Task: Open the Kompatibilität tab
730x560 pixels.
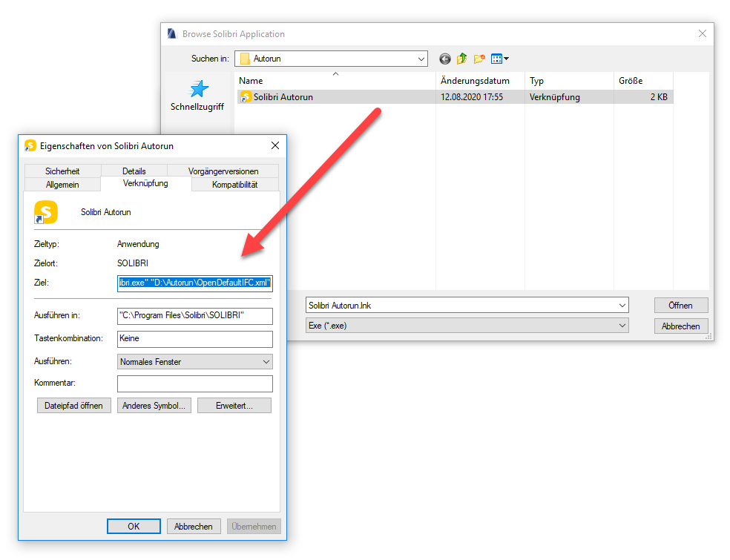Action: [x=235, y=185]
